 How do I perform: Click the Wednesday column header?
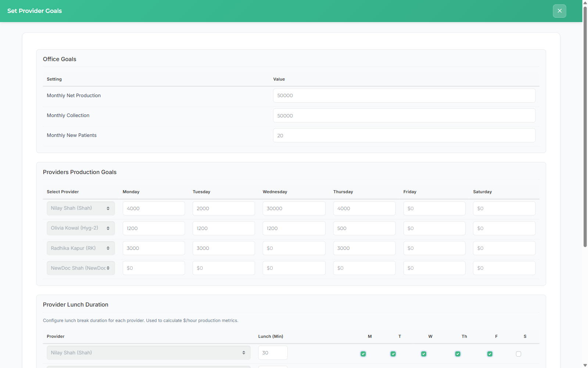[275, 192]
